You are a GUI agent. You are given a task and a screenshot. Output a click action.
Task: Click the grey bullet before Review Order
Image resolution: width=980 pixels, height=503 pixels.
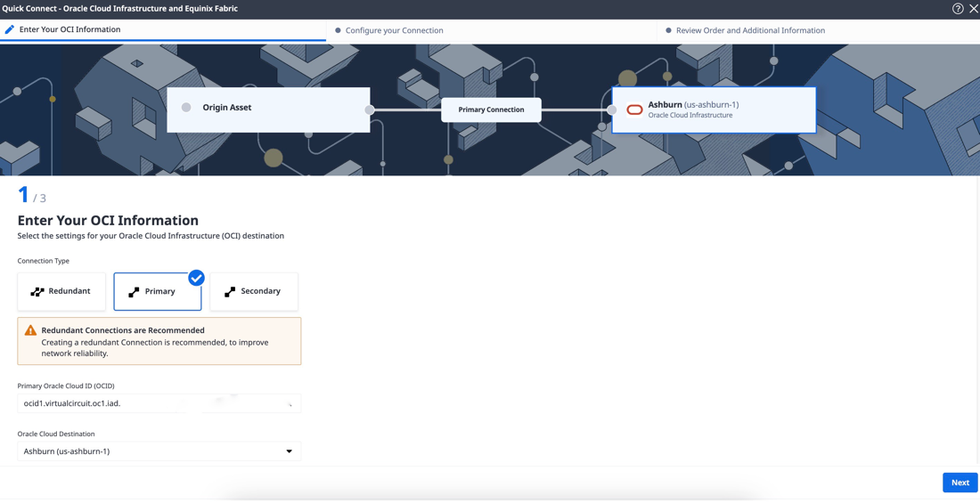point(669,30)
